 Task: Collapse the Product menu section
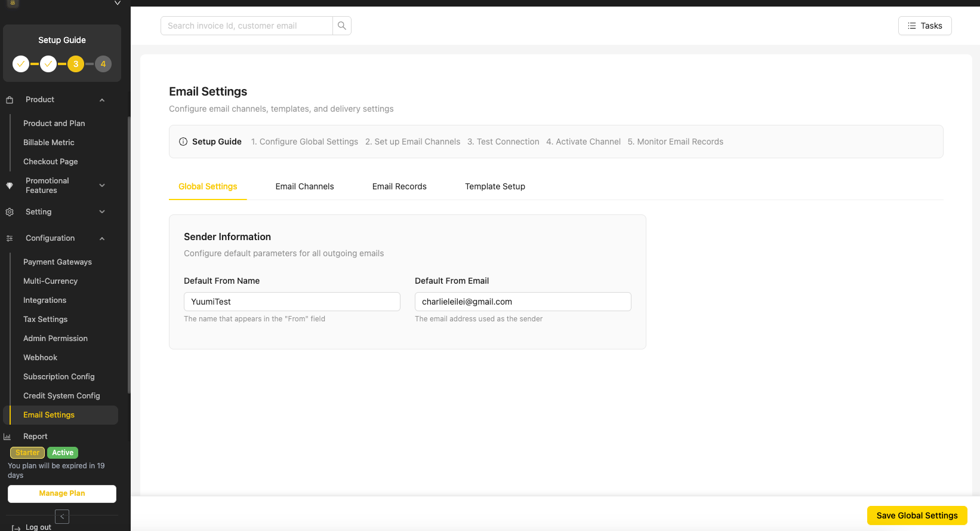pos(102,100)
